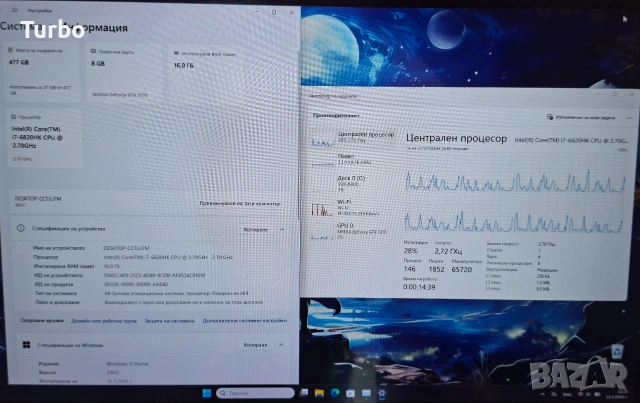The height and width of the screenshot is (403, 640).
Task: Select the uptime 0:00:14:39 value
Action: pyautogui.click(x=419, y=287)
